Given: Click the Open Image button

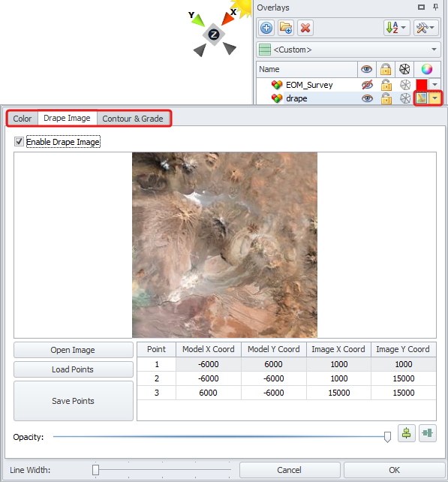Looking at the screenshot, I should (73, 350).
